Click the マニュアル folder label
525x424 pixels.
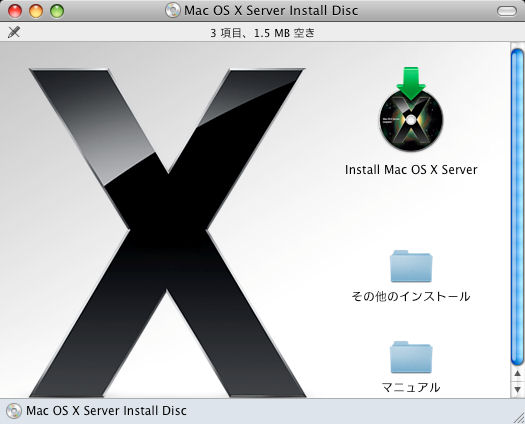(411, 387)
